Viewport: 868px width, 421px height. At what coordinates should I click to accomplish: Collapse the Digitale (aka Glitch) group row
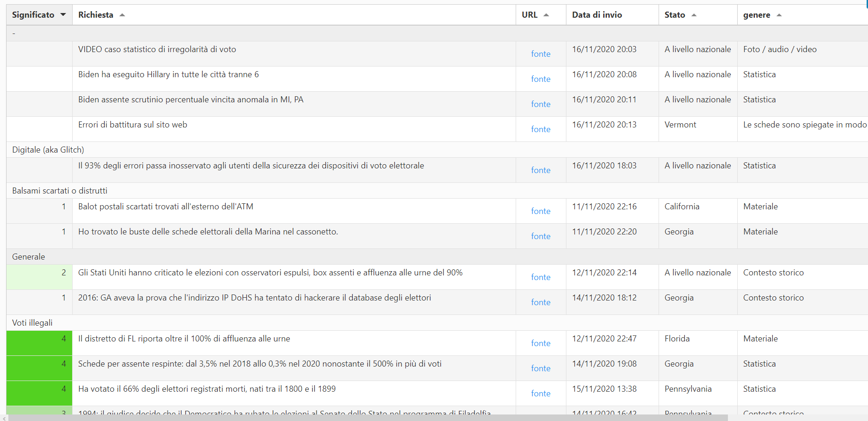(48, 150)
